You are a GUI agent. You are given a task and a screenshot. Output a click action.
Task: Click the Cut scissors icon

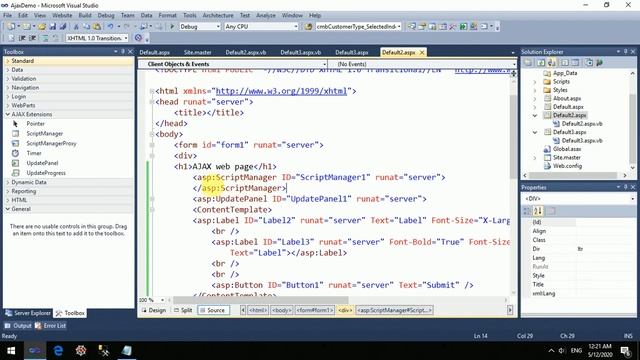76,27
